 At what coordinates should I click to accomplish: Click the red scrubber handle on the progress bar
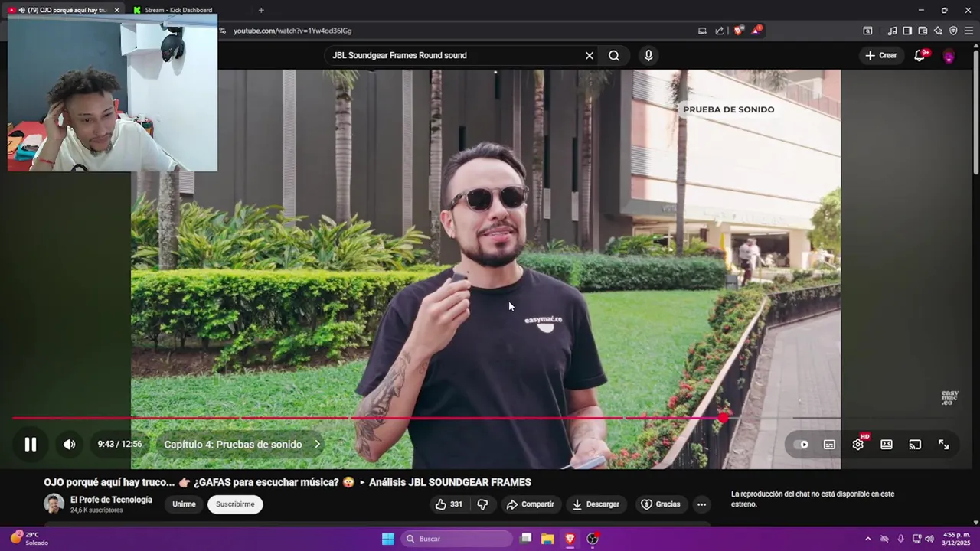[x=724, y=418]
